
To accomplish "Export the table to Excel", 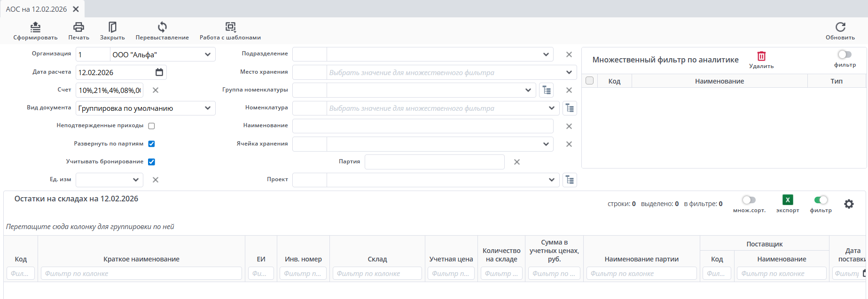I will point(788,200).
